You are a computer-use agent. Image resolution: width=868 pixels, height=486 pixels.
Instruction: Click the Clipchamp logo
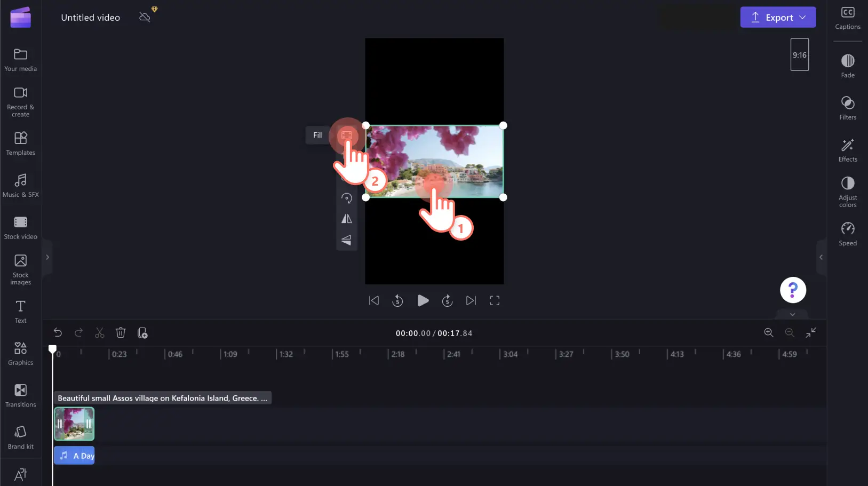coord(20,17)
